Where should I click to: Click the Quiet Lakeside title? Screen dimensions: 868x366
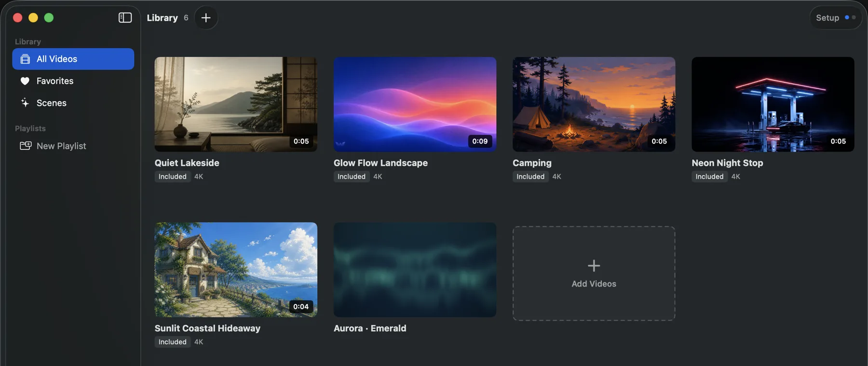[187, 163]
